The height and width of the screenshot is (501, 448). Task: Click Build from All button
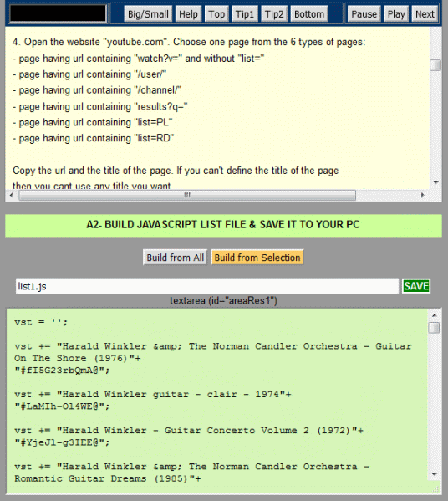[x=175, y=258]
